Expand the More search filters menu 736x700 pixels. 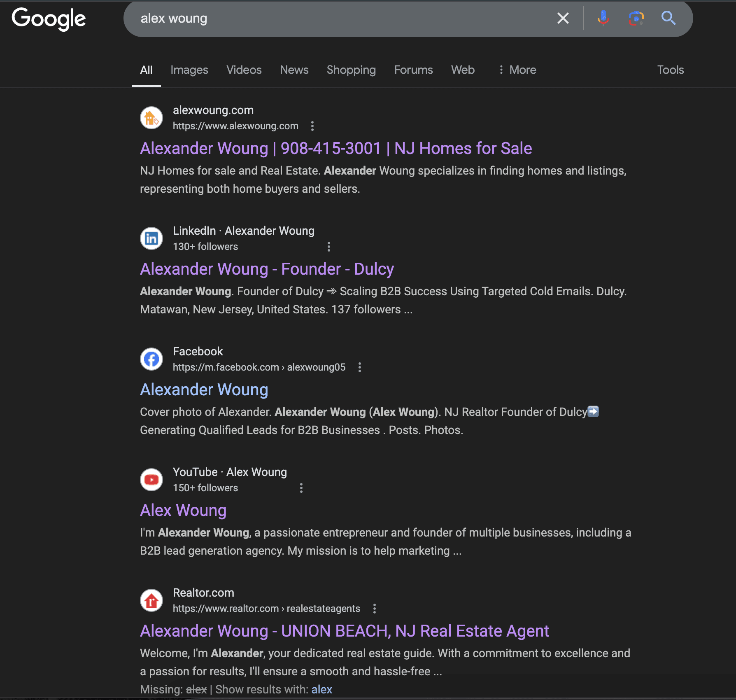click(517, 70)
